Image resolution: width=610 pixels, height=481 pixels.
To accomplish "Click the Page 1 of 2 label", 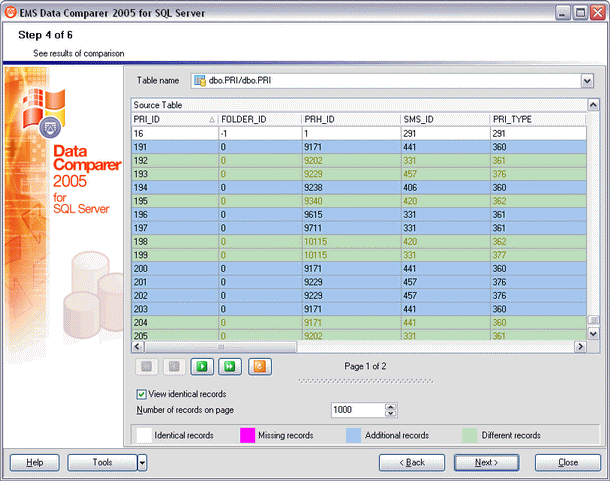I will pyautogui.click(x=365, y=366).
